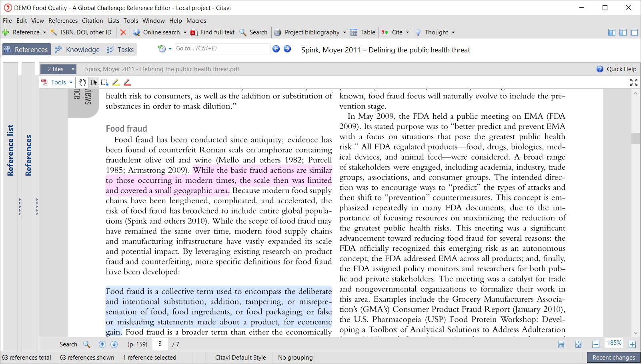
Task: Open Recent changes
Action: (614, 358)
